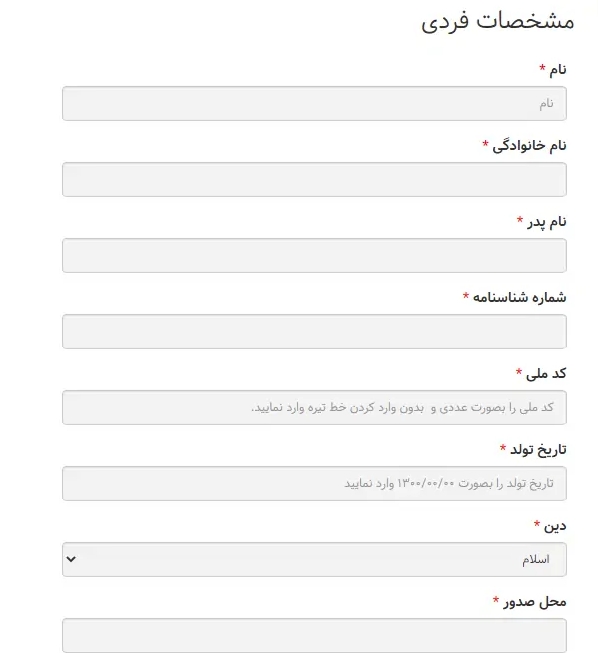Click the red asterisk beside کد ملی
Image resolution: width=598 pixels, height=653 pixels.
coord(519,371)
